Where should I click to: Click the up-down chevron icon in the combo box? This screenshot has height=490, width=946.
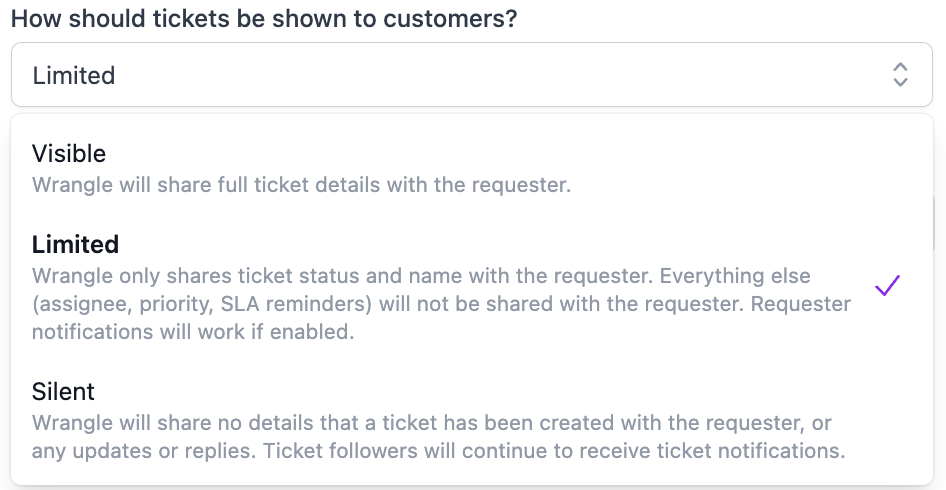pos(900,74)
